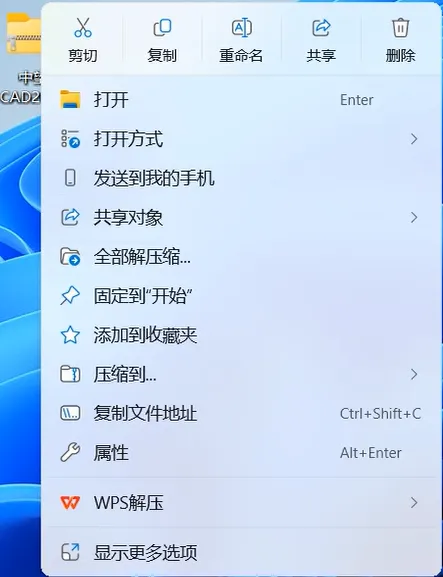The width and height of the screenshot is (443, 577).
Task: Open 显示更多选项 at menu bottom
Action: click(x=241, y=552)
